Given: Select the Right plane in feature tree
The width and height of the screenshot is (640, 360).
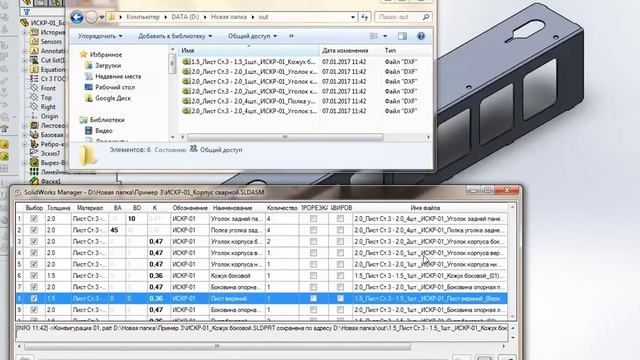Looking at the screenshot, I should [x=48, y=107].
